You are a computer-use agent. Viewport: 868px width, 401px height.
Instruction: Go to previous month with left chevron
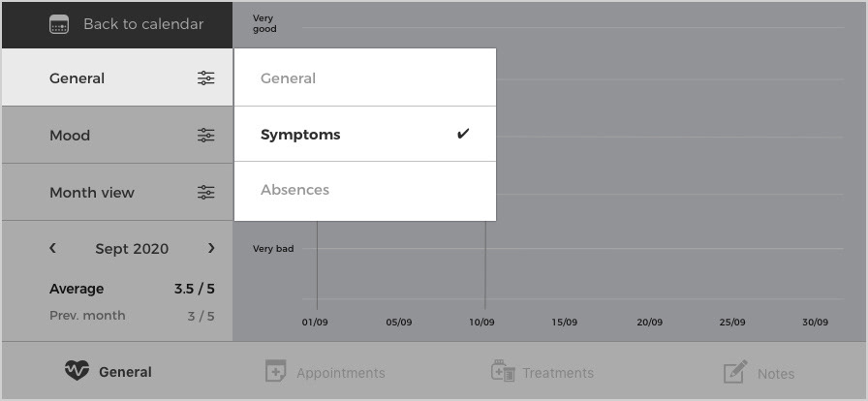point(52,248)
